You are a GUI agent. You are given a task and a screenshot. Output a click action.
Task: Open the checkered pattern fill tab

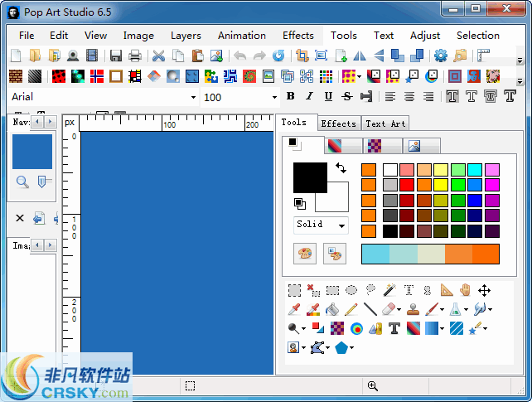383,146
